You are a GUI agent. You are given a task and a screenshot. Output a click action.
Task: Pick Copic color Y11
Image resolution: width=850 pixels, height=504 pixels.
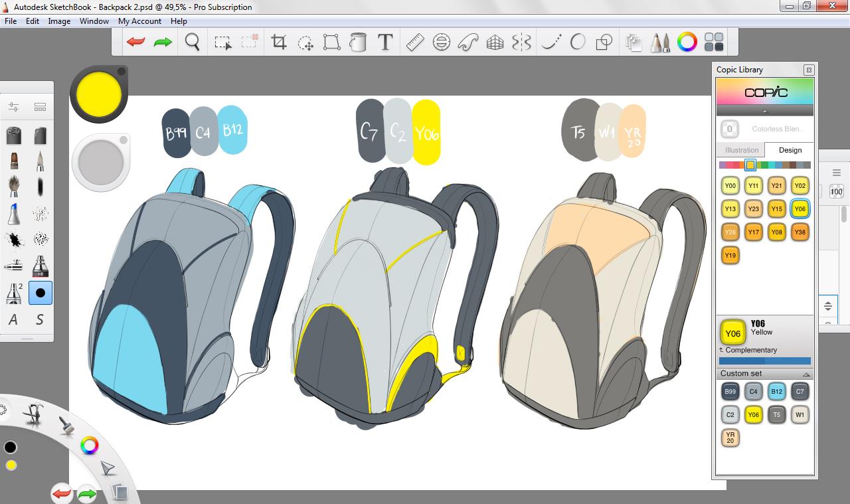754,186
